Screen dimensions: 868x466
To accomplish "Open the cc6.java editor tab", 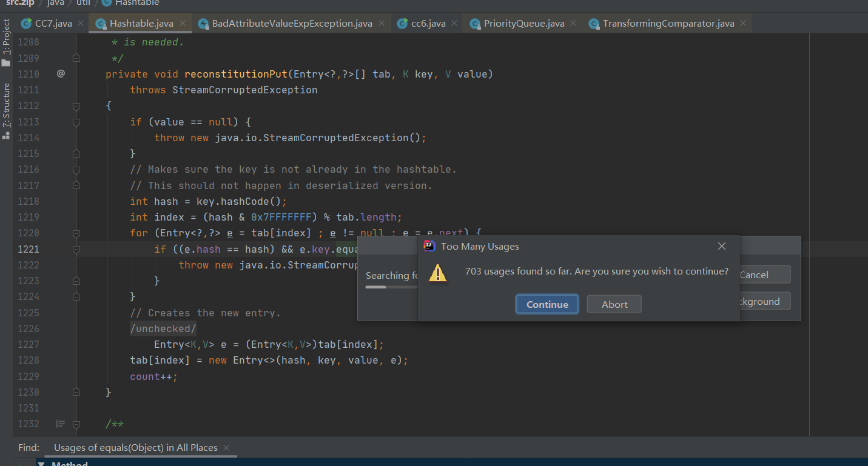I will pos(428,24).
